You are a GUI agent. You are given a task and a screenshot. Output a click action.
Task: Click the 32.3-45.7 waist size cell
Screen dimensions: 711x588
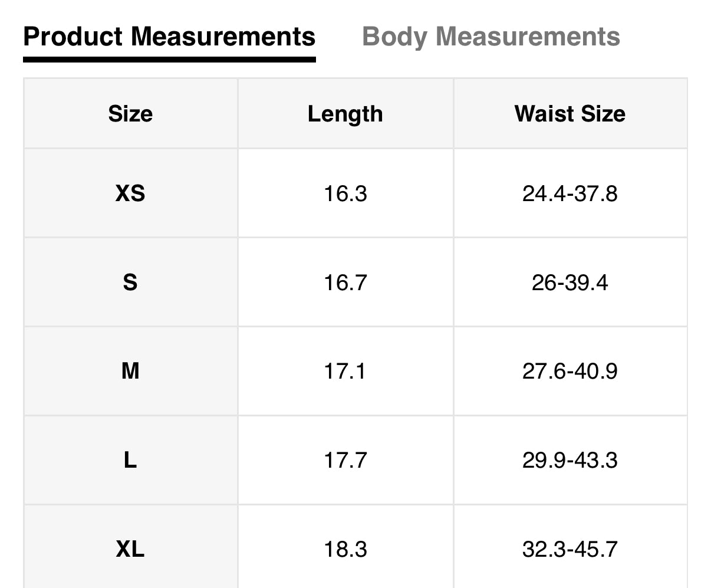click(x=570, y=549)
